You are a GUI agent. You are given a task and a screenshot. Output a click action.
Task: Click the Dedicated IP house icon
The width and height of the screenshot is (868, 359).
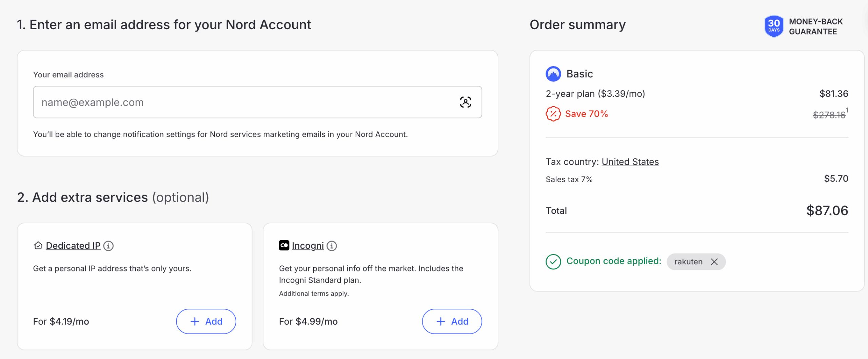point(38,245)
